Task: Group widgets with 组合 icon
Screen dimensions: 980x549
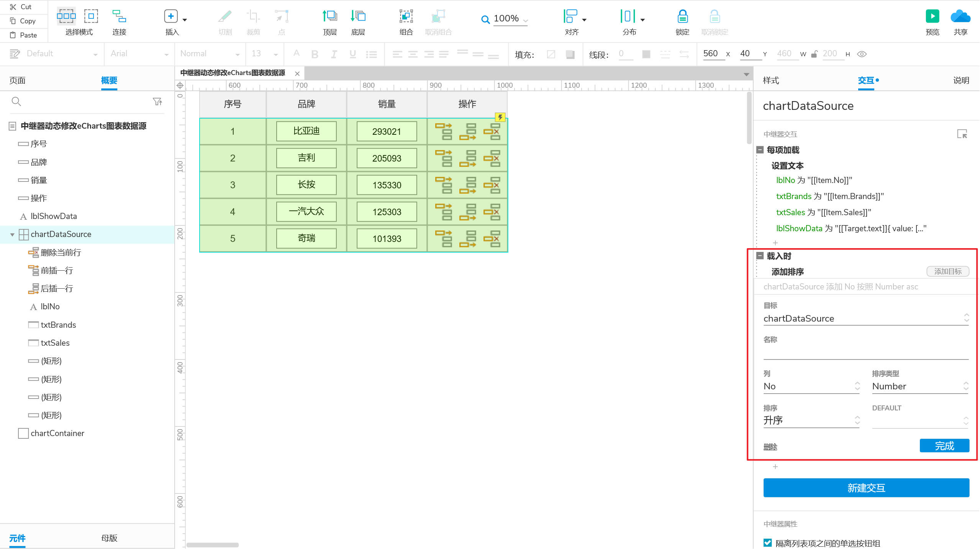Action: tap(406, 16)
